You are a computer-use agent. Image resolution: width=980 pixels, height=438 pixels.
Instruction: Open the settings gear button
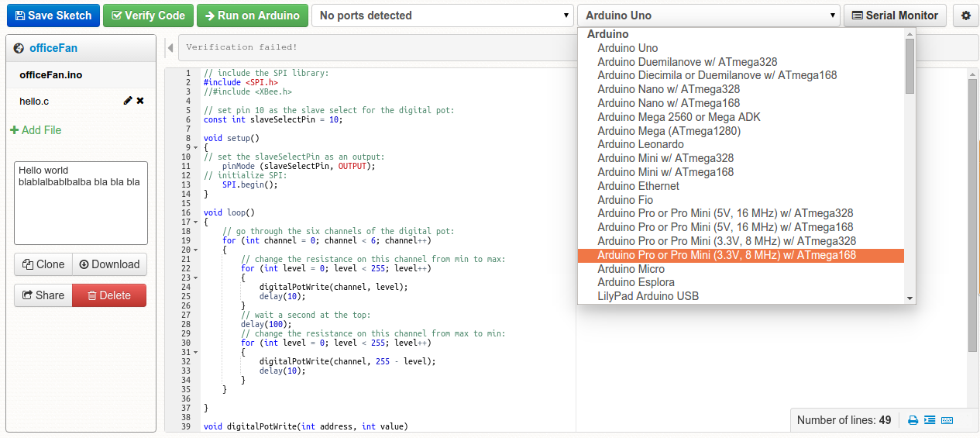[x=966, y=16]
